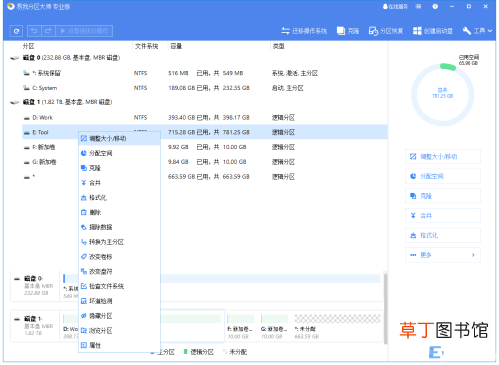Click 克隆 in the top toolbar

[x=348, y=31]
